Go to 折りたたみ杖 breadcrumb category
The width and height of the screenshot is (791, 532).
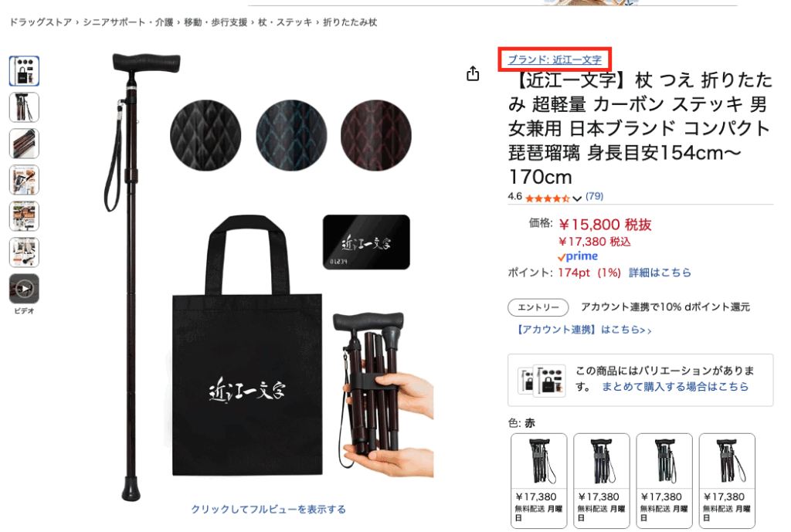(x=350, y=22)
